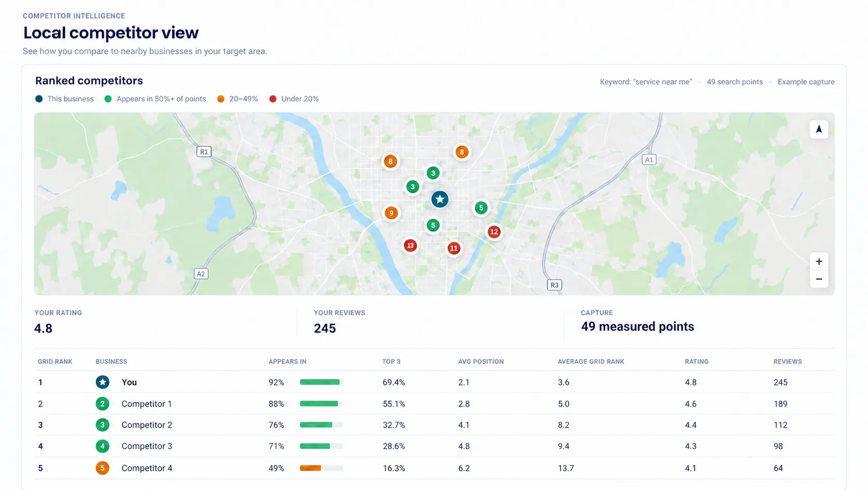Click the 71% appears-in bar for Competitor 3
Screen dimensions: 868x490
pyautogui.click(x=322, y=446)
